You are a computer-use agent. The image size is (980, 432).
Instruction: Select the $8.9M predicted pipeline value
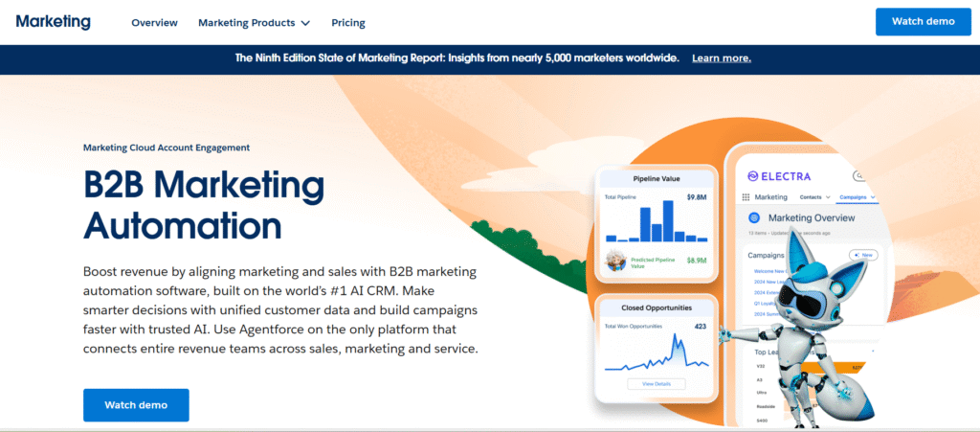coord(697,261)
